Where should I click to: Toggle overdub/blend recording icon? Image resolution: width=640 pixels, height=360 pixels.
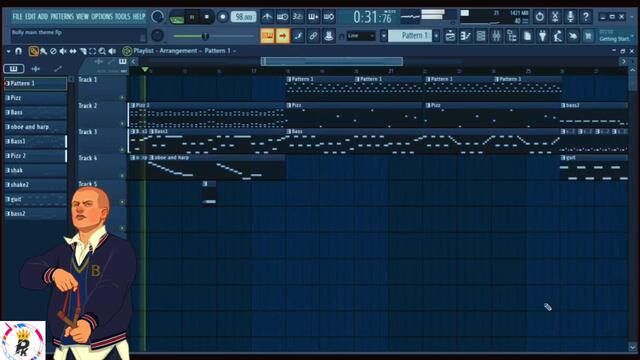pos(313,17)
